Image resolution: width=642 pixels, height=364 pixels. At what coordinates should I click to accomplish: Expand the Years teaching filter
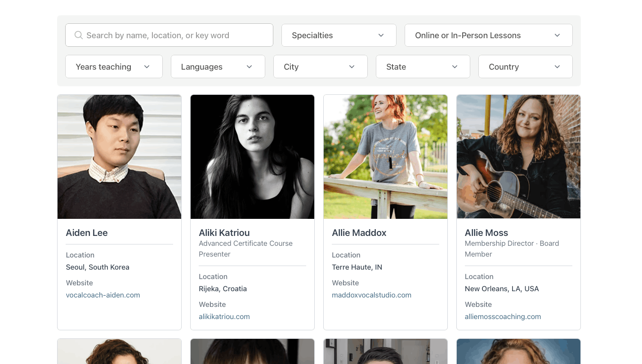[114, 67]
